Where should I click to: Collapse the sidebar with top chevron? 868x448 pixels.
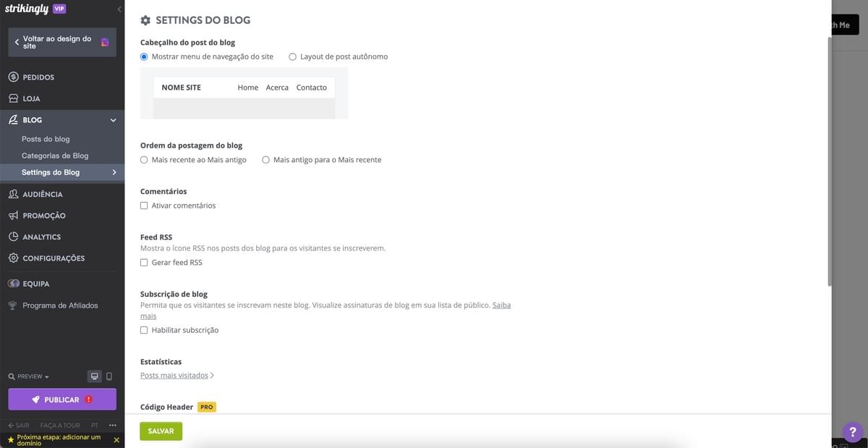pyautogui.click(x=119, y=9)
